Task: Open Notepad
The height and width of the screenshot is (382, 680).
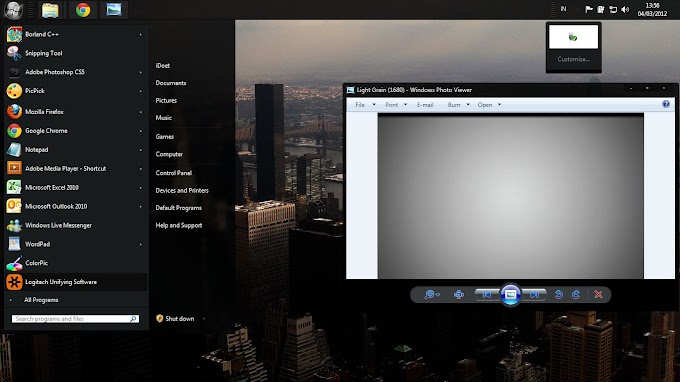Action: click(x=75, y=150)
